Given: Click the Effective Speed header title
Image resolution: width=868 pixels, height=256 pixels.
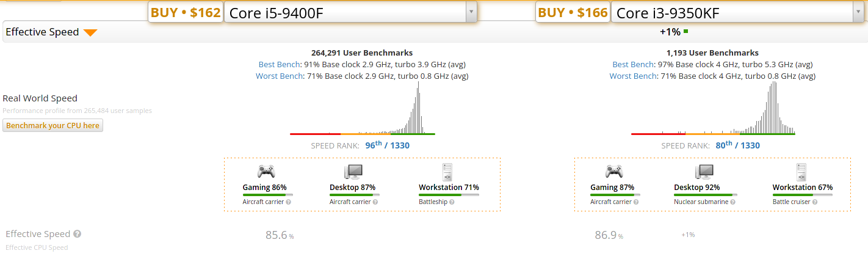Looking at the screenshot, I should click(42, 32).
